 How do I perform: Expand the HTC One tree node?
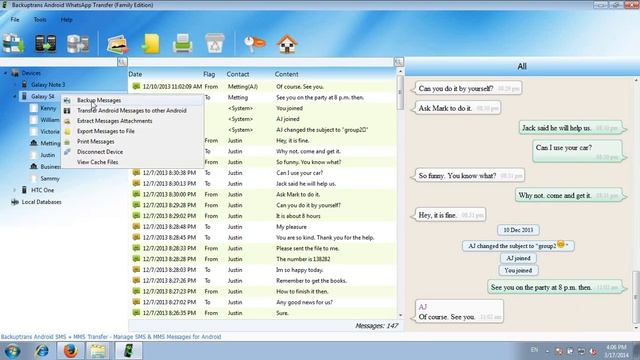[x=15, y=190]
